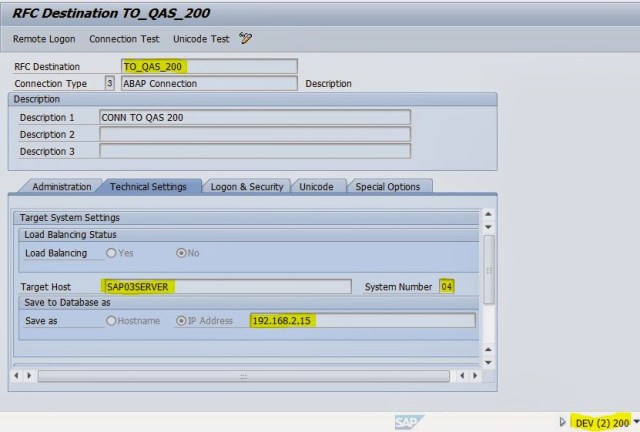640x432 pixels.
Task: Click the IP address field 192.168.2.15
Action: point(362,321)
